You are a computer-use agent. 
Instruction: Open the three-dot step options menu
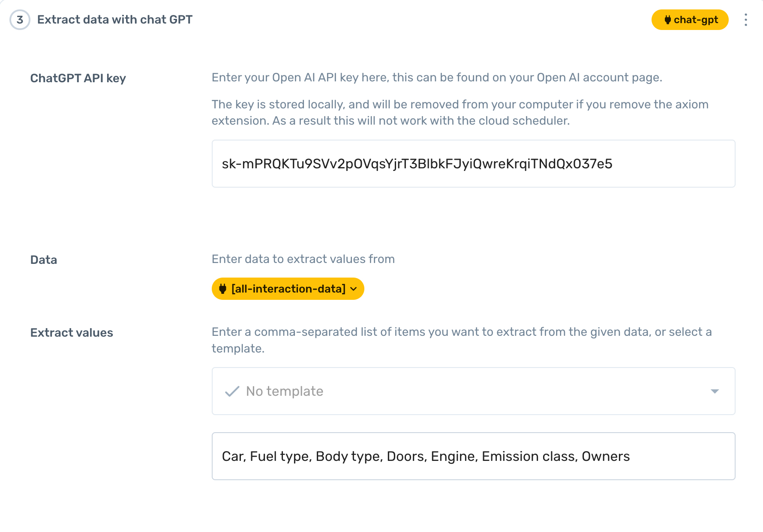click(746, 20)
